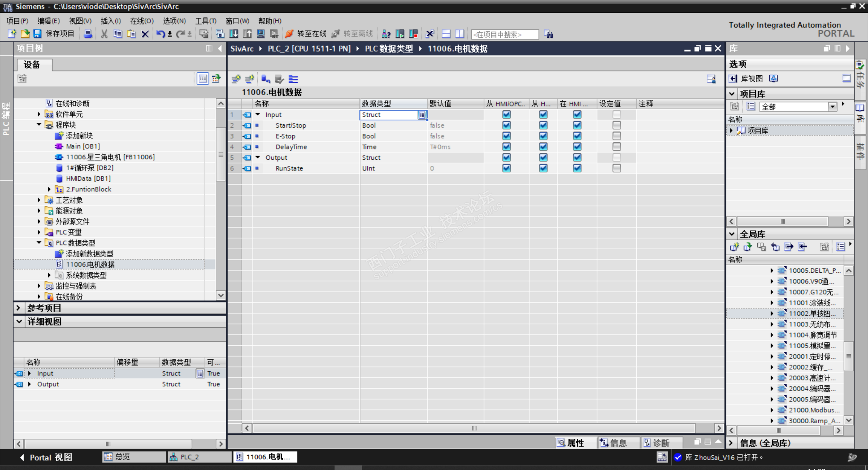
Task: Open the 在线(O) menu
Action: click(142, 21)
